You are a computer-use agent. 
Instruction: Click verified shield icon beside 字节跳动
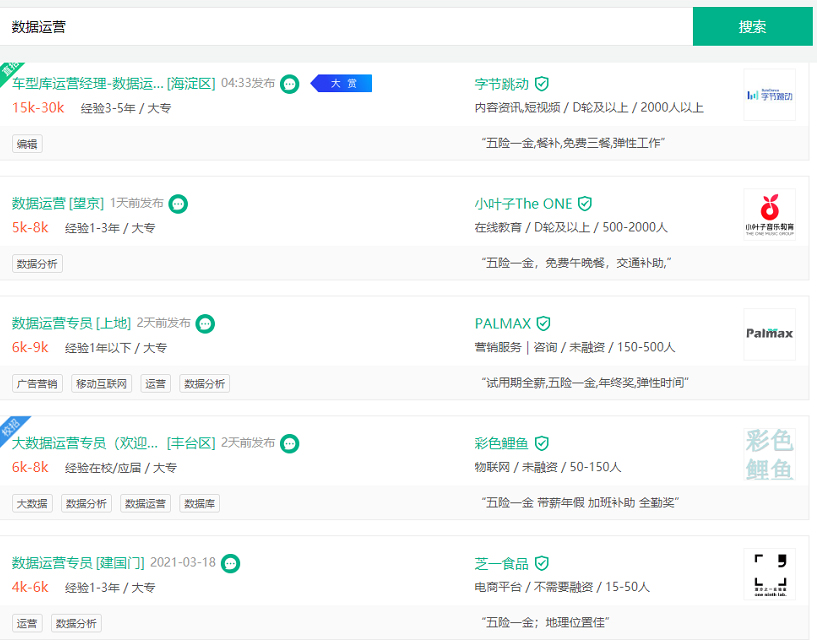542,84
